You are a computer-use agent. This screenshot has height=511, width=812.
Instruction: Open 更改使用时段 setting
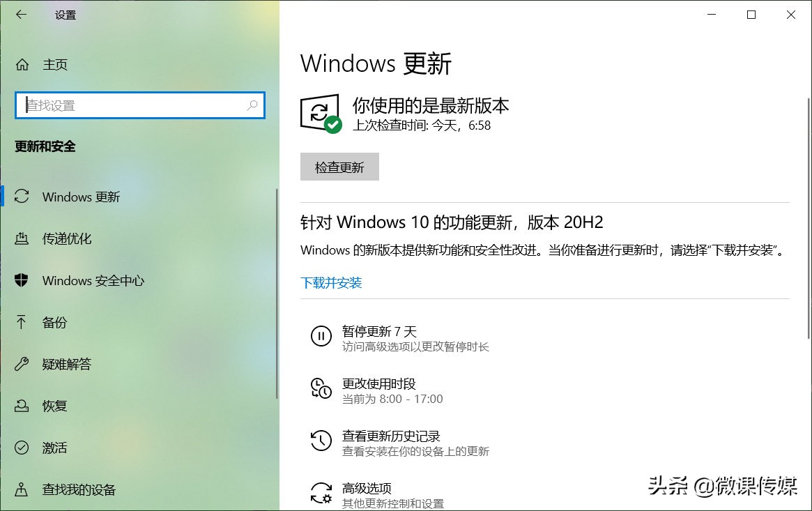pos(377,390)
